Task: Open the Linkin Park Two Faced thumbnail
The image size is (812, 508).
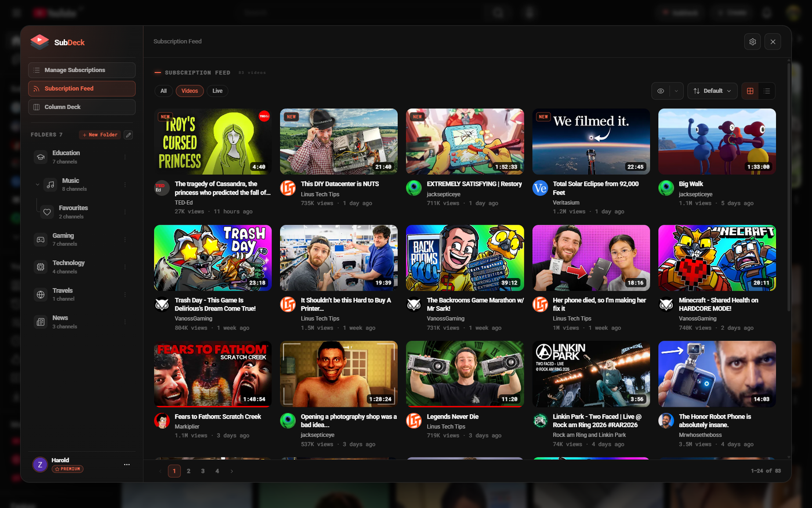Action: click(x=591, y=374)
